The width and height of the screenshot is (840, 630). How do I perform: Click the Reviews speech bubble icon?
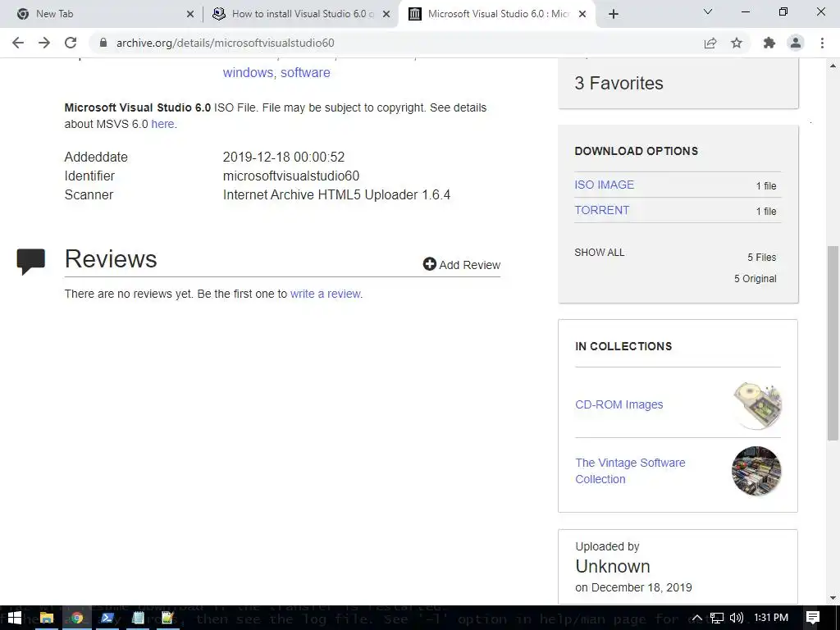[31, 262]
